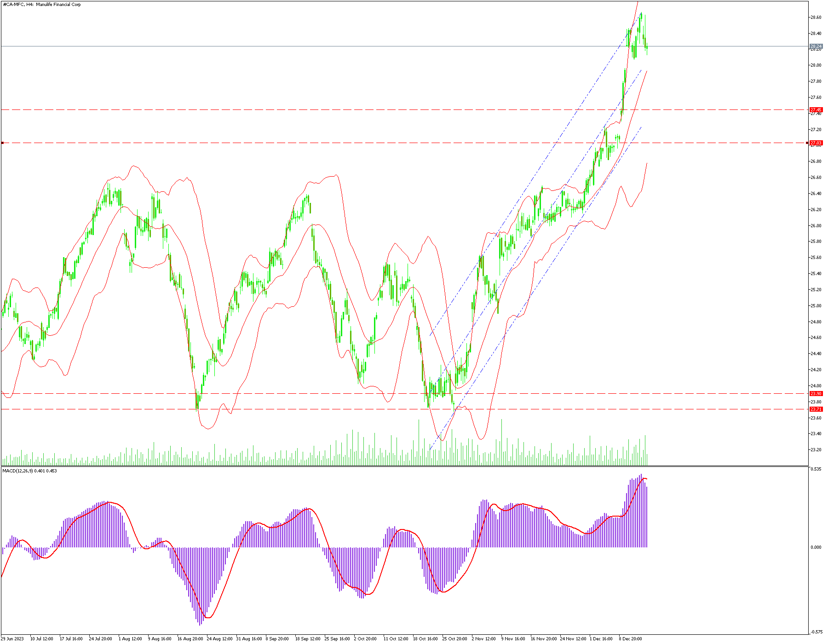The height and width of the screenshot is (644, 828).
Task: Click the '8 Sep 20:00' time label
Action: (x=277, y=639)
